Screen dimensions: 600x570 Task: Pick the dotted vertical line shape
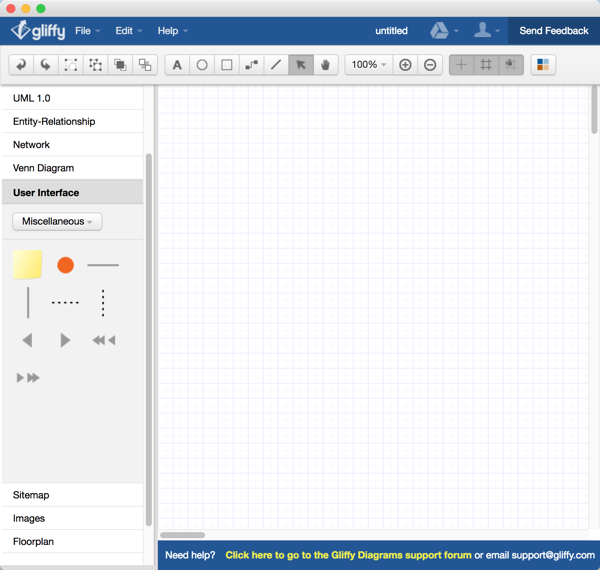pos(103,303)
